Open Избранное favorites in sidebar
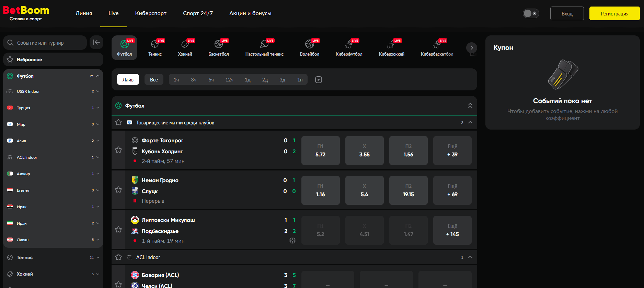 [53, 59]
